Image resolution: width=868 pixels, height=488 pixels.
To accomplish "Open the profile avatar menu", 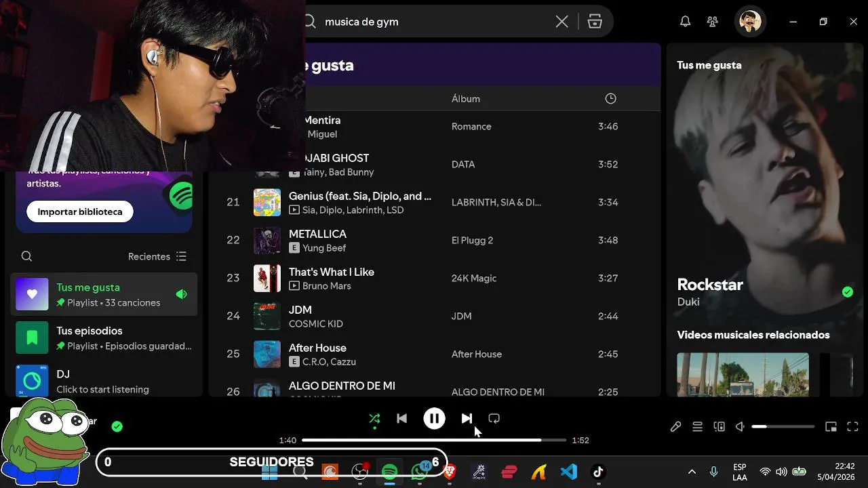I will 750,22.
